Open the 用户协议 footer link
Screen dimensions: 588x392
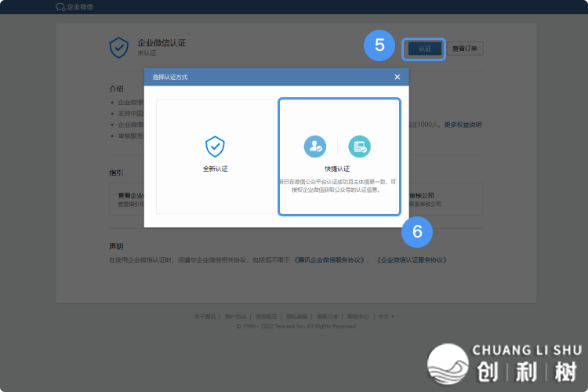pyautogui.click(x=235, y=317)
